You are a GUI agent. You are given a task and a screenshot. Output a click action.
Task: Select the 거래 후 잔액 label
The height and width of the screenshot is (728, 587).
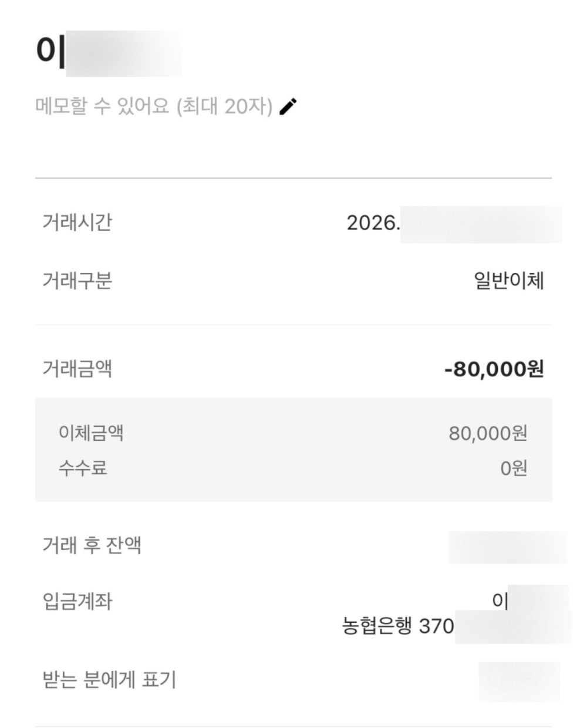(x=92, y=545)
